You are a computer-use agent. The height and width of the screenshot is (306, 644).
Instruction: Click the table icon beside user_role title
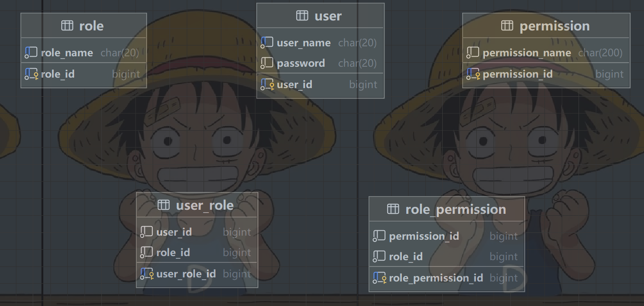click(x=164, y=205)
